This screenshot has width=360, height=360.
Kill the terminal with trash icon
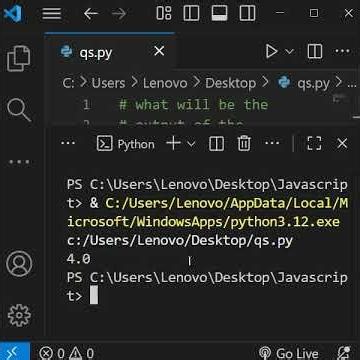coord(244,144)
